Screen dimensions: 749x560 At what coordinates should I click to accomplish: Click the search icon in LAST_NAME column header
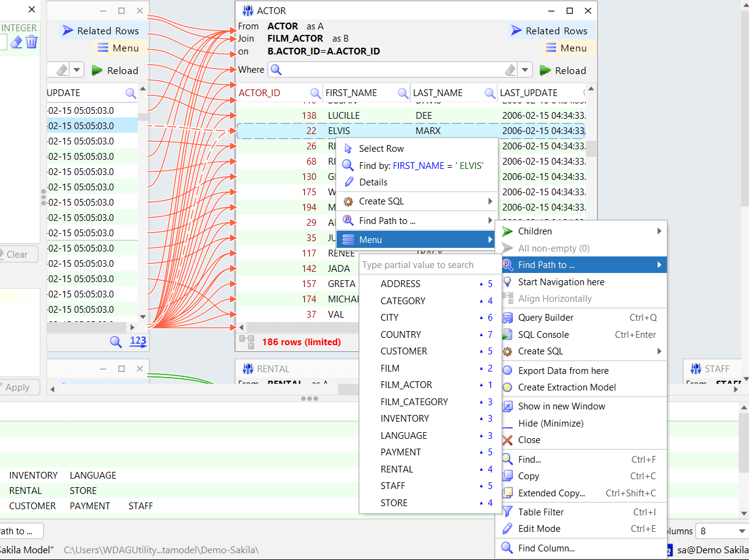tap(490, 93)
